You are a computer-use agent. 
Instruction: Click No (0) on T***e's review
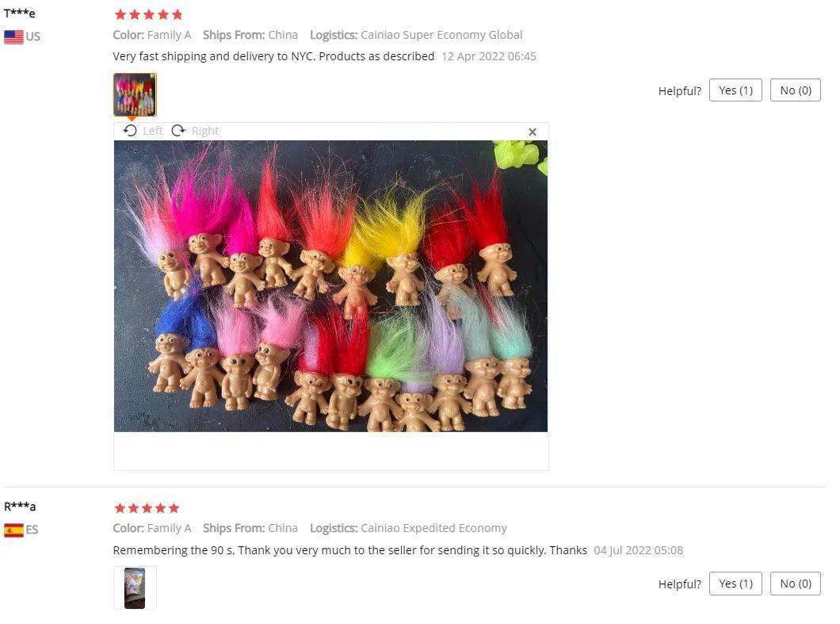point(795,90)
